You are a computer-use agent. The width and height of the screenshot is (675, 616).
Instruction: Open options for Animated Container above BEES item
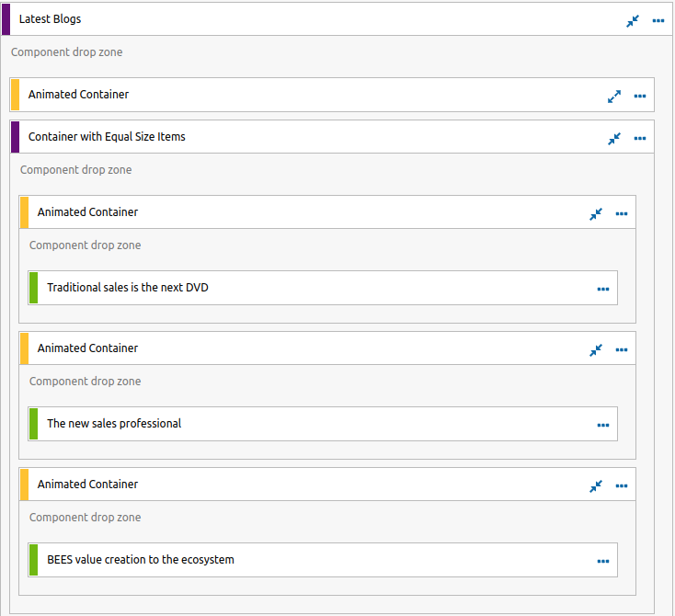tap(621, 485)
